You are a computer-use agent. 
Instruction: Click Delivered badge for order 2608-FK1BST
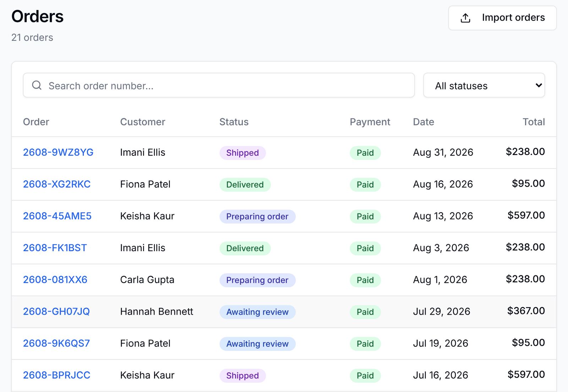coord(245,248)
